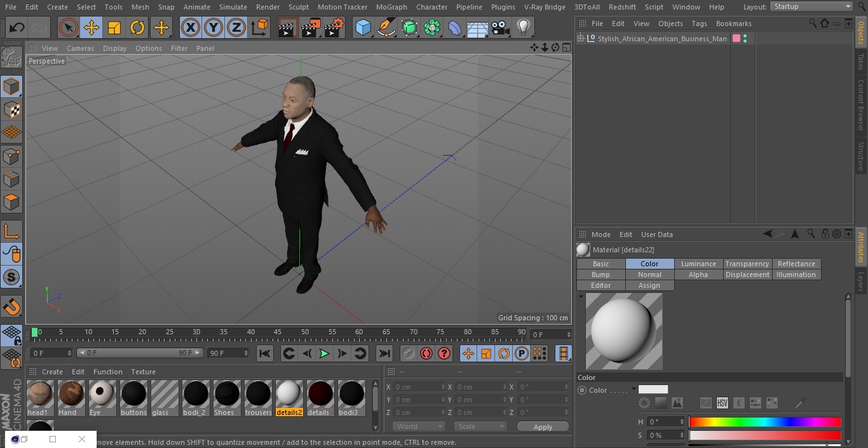The width and height of the screenshot is (868, 448).
Task: Click the Apply button
Action: (543, 427)
